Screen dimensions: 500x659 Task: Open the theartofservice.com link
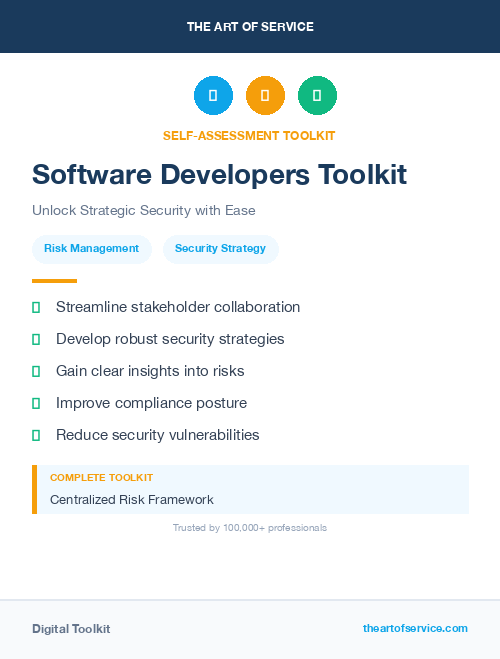click(415, 628)
